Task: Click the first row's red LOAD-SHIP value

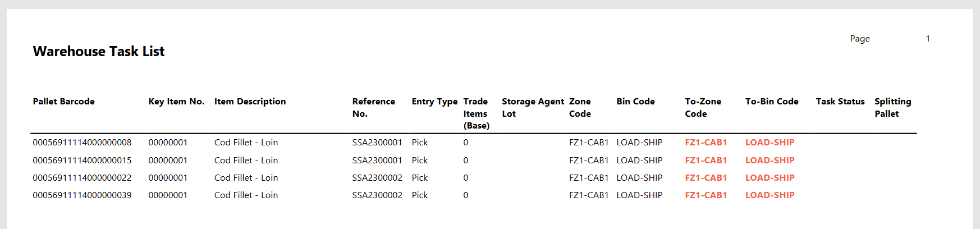Action: 770,143
